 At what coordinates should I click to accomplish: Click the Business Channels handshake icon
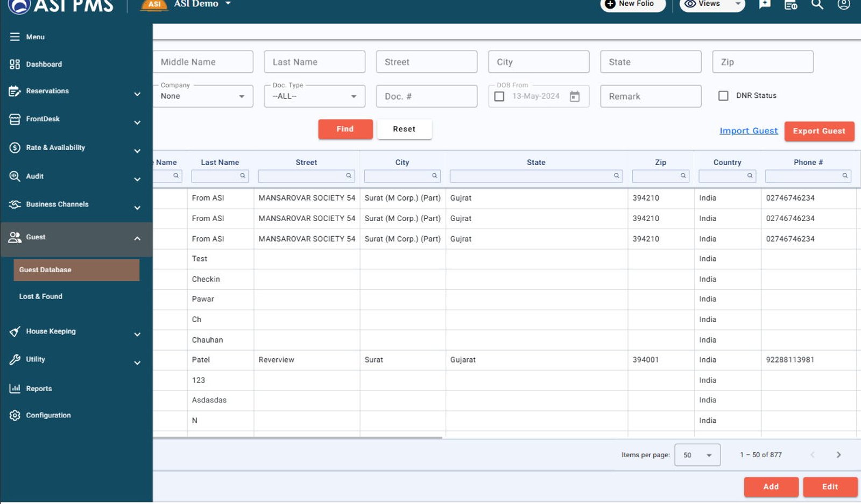pyautogui.click(x=15, y=204)
